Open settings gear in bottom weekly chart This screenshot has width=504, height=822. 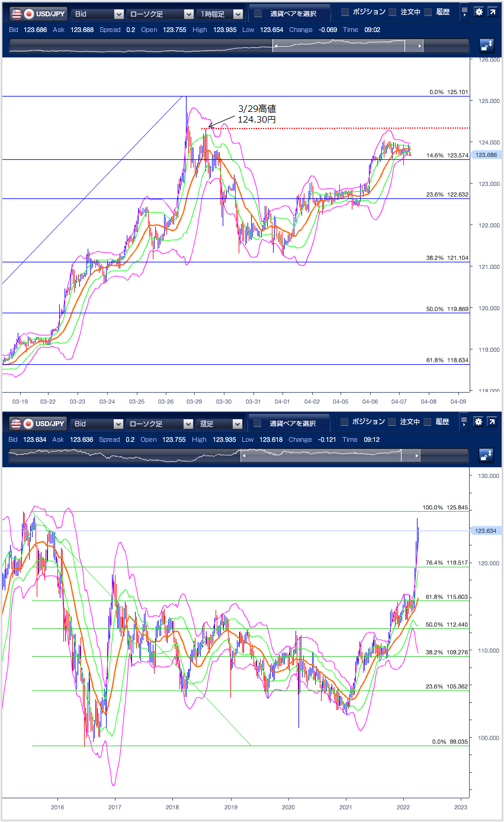point(479,423)
